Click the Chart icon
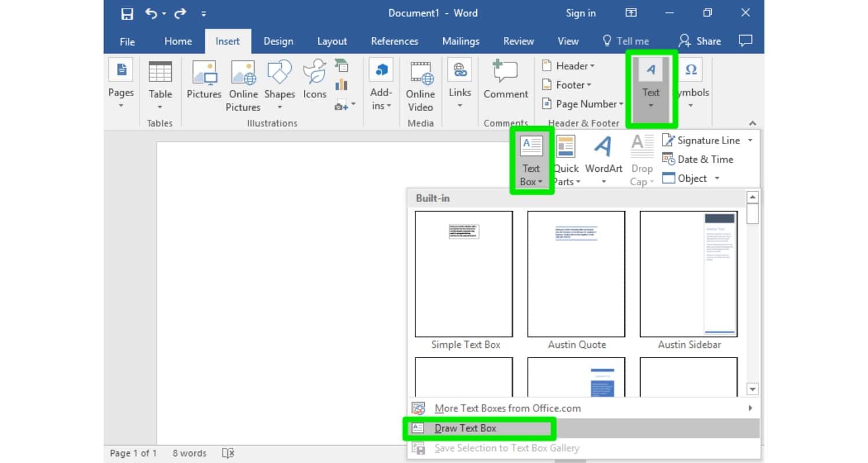The image size is (868, 463). pos(341,84)
